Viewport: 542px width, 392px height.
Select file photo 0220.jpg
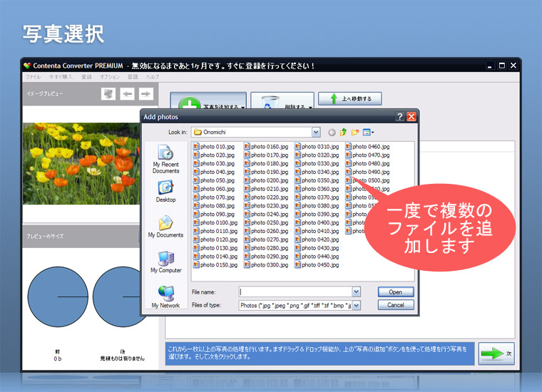pos(266,197)
